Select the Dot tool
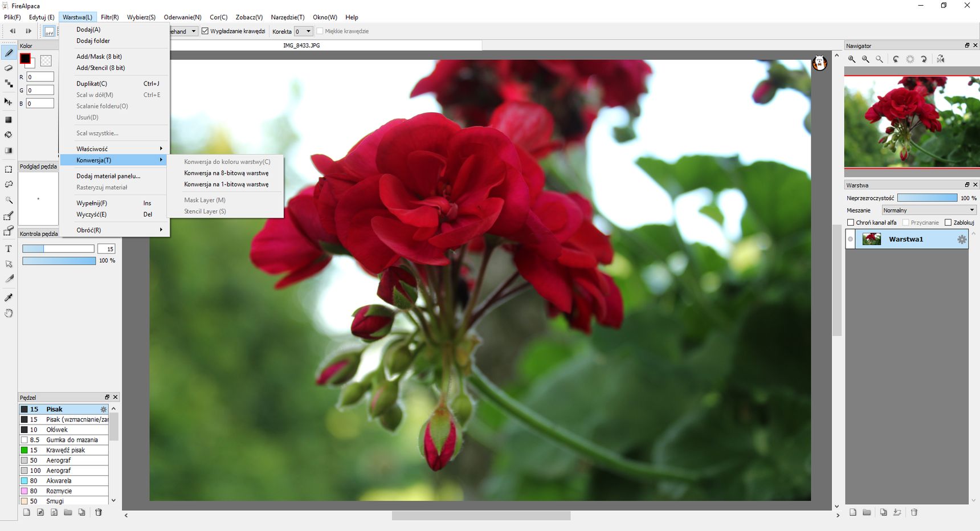The height and width of the screenshot is (531, 980). 9,84
